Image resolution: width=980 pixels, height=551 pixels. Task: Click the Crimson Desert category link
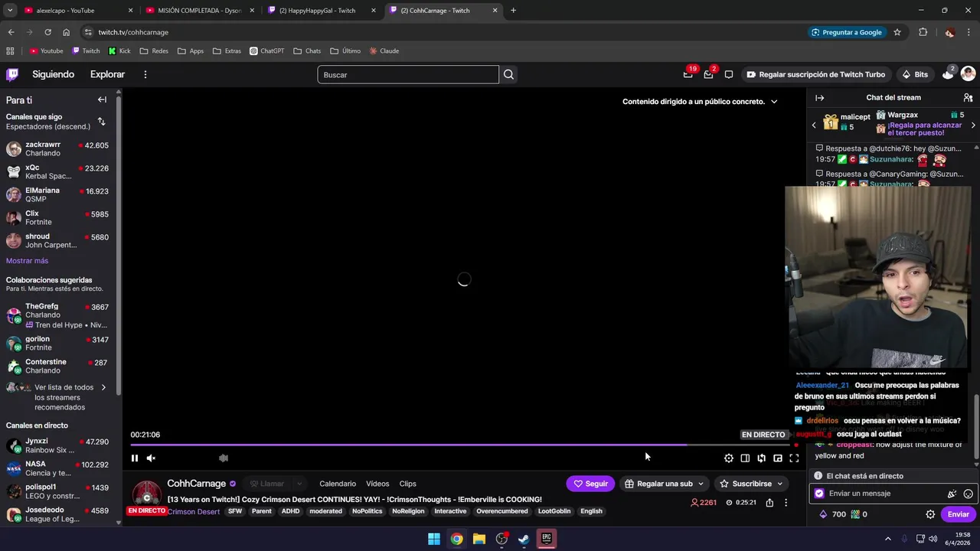[194, 512]
